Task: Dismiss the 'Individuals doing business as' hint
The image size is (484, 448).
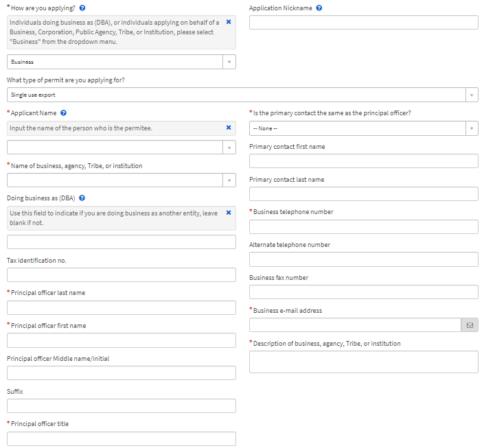Action: point(229,22)
